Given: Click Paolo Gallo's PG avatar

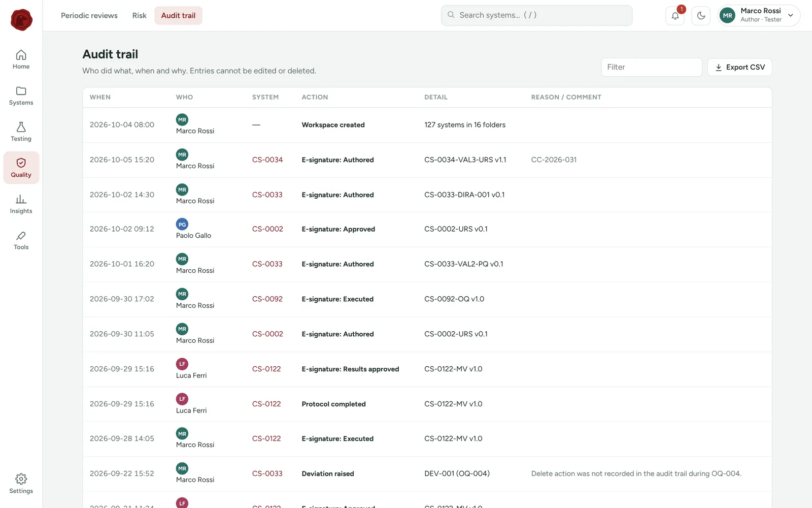Looking at the screenshot, I should tap(182, 224).
